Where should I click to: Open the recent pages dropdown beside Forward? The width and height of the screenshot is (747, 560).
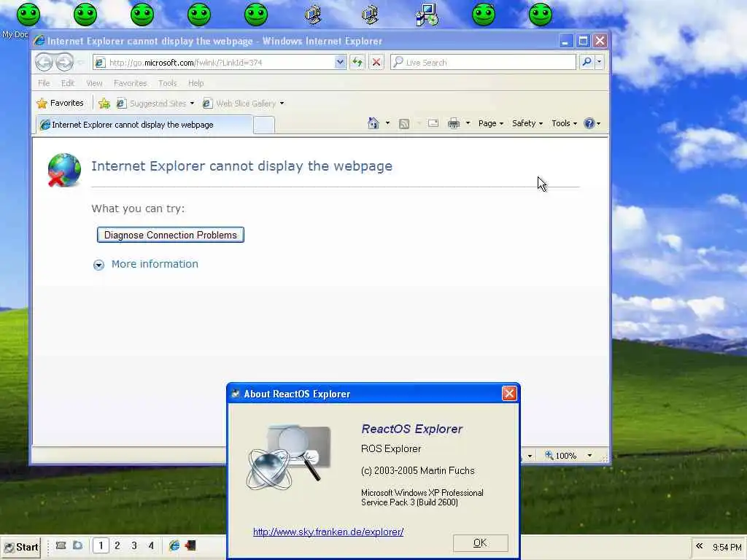81,63
